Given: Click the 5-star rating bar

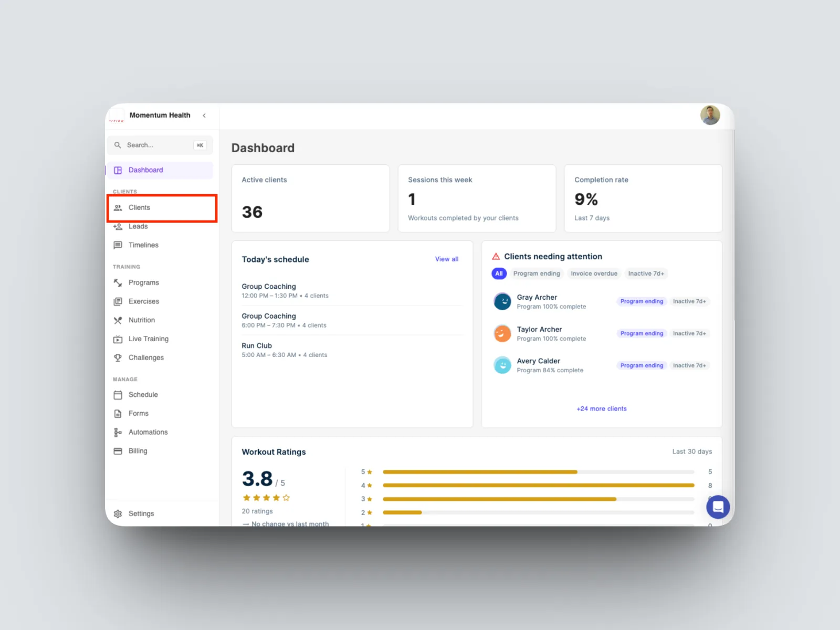Looking at the screenshot, I should [x=539, y=472].
